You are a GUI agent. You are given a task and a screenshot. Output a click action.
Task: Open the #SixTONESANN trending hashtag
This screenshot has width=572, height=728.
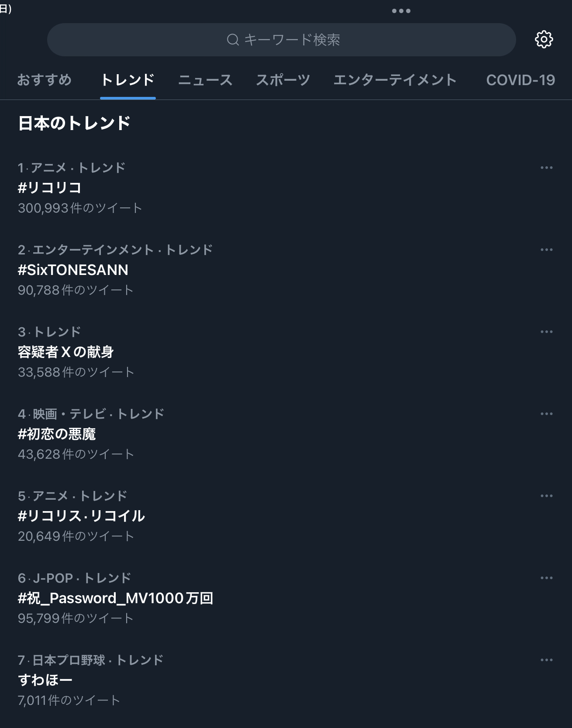[73, 270]
